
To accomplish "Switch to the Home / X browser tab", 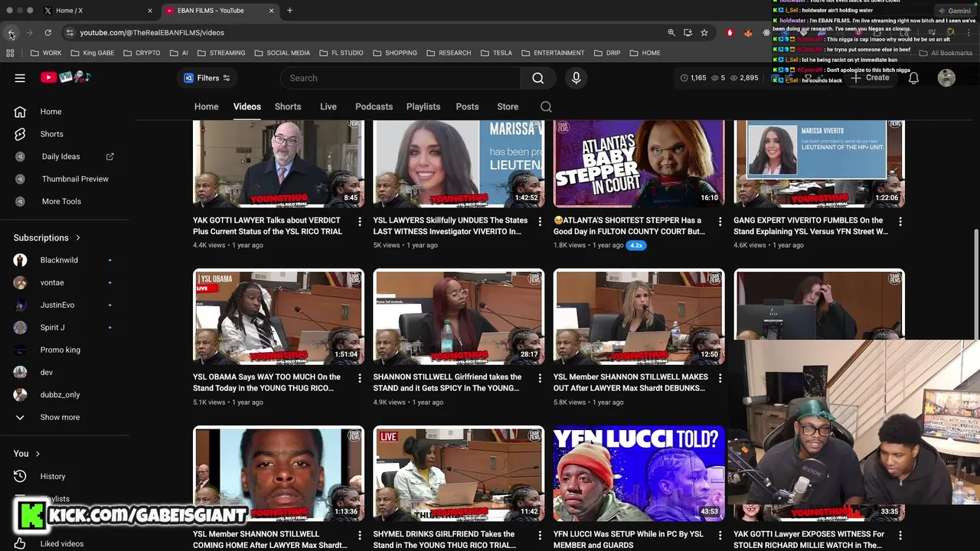I will coord(97,11).
